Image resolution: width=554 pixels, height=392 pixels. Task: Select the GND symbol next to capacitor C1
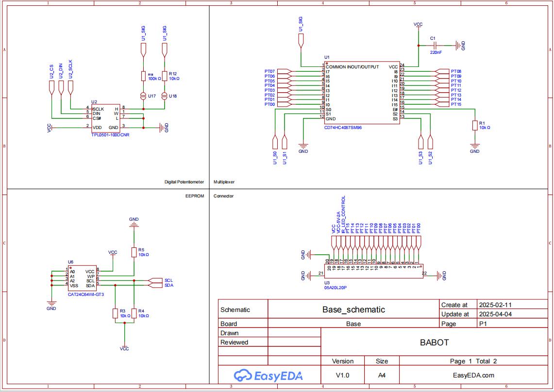460,46
